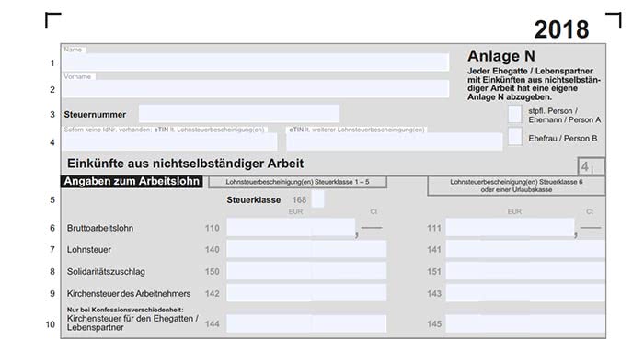Click Kirchensteuer des Arbeitnehmers field 142
This screenshot has height=339, width=644.
[306, 293]
